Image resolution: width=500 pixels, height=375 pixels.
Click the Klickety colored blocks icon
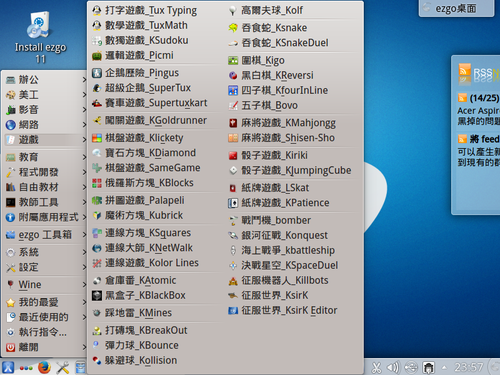click(97, 138)
